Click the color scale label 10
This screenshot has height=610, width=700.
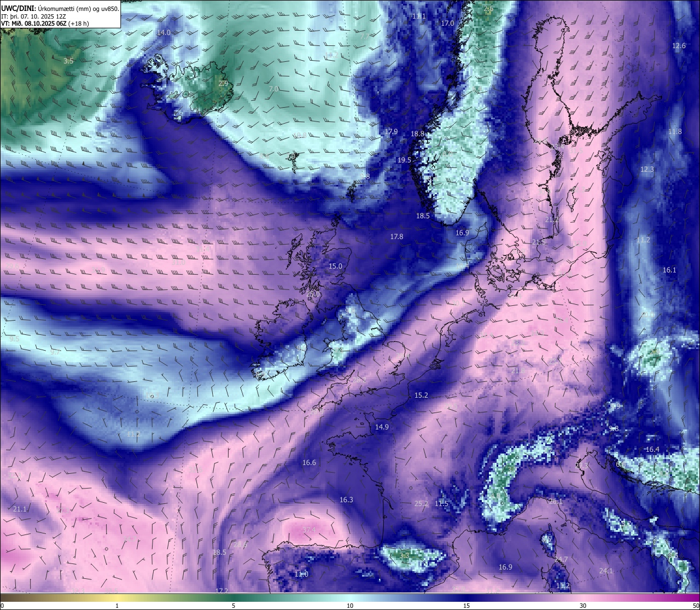pyautogui.click(x=350, y=606)
